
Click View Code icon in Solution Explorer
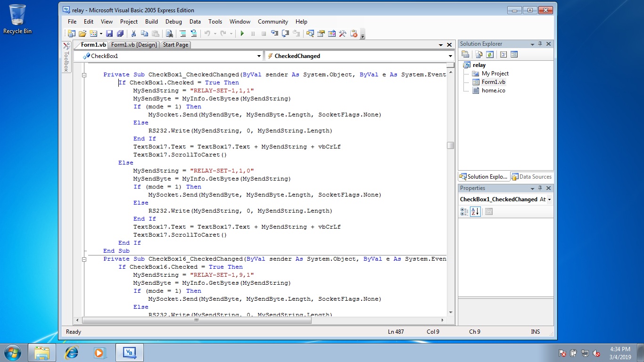[x=504, y=55]
